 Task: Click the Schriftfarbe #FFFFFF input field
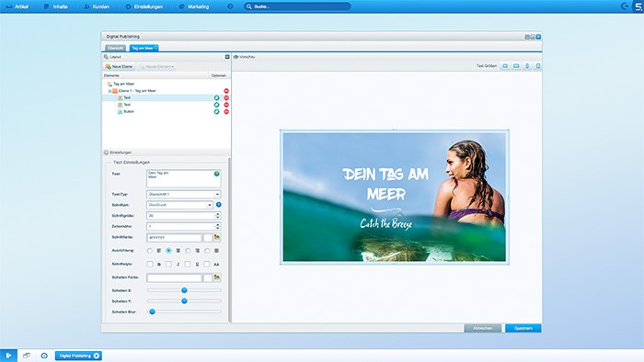[174, 238]
